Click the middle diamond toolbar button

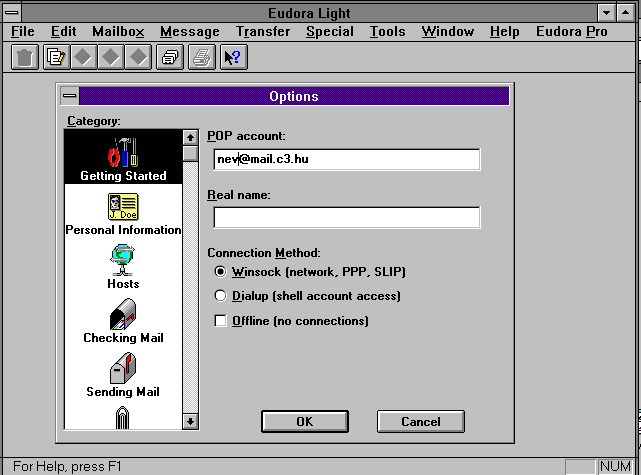[111, 57]
